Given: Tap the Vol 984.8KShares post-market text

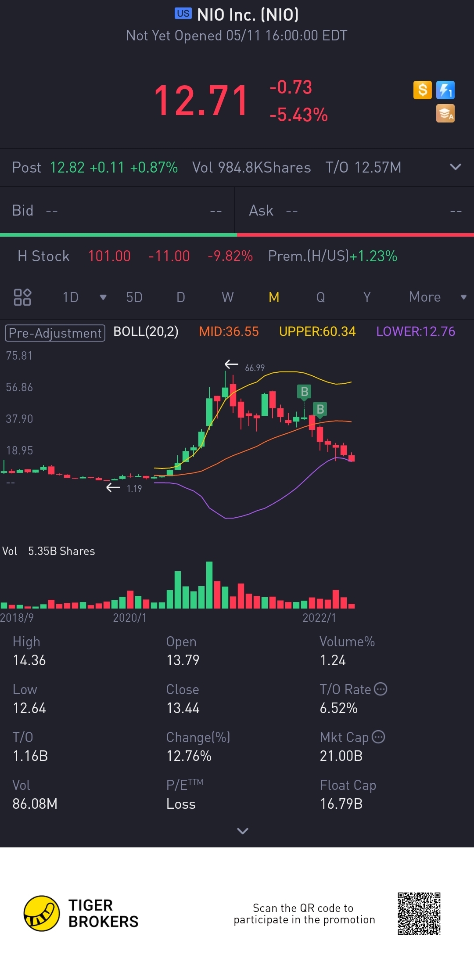Looking at the screenshot, I should tap(251, 167).
